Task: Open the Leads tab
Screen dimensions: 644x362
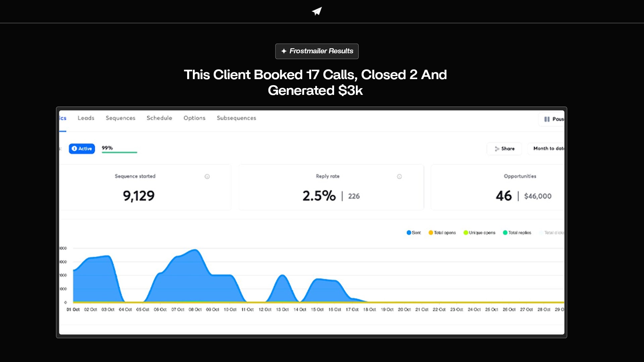Action: pos(86,118)
